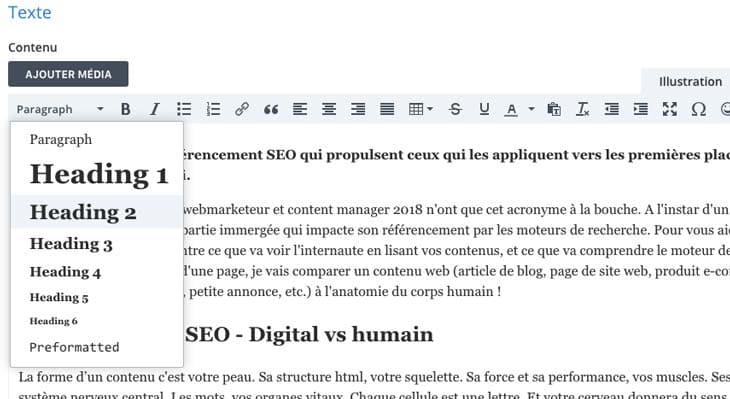Screen dimensions: 730x399
Task: Select Heading 3 format
Action: tap(97, 244)
